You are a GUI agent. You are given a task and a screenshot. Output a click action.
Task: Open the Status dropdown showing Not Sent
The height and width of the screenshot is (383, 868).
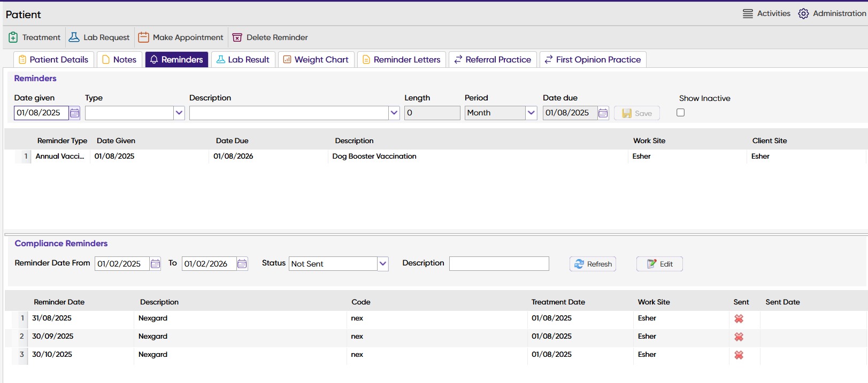382,264
